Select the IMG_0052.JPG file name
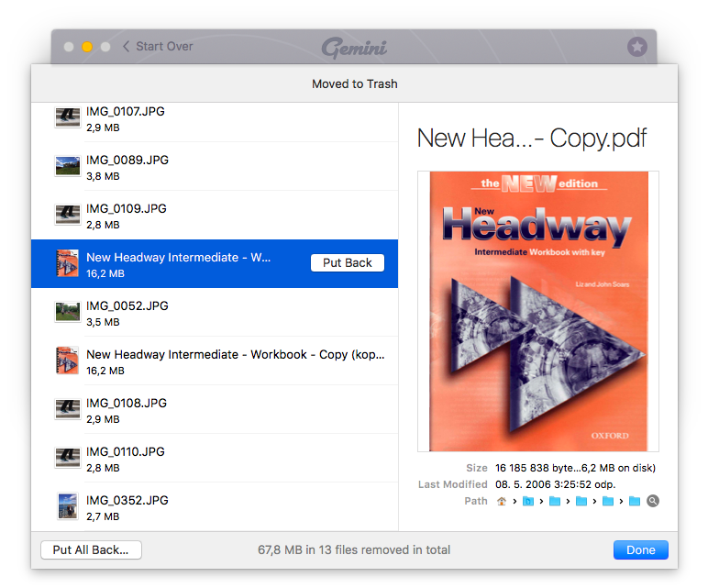 click(127, 305)
